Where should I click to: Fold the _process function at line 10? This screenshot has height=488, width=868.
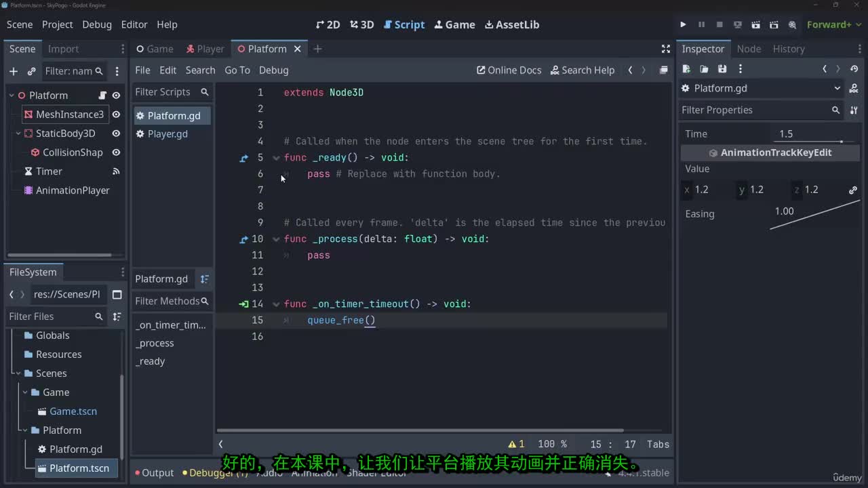[x=276, y=239]
